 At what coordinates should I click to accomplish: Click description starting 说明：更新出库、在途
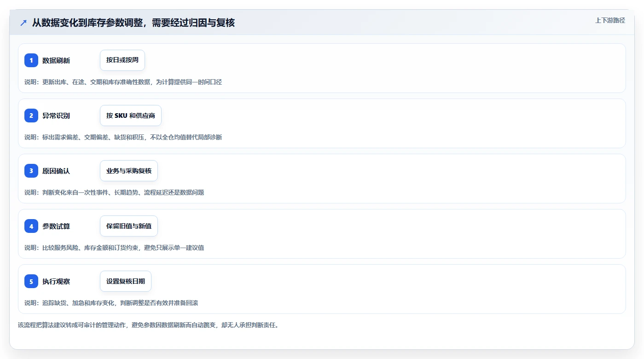coord(123,82)
